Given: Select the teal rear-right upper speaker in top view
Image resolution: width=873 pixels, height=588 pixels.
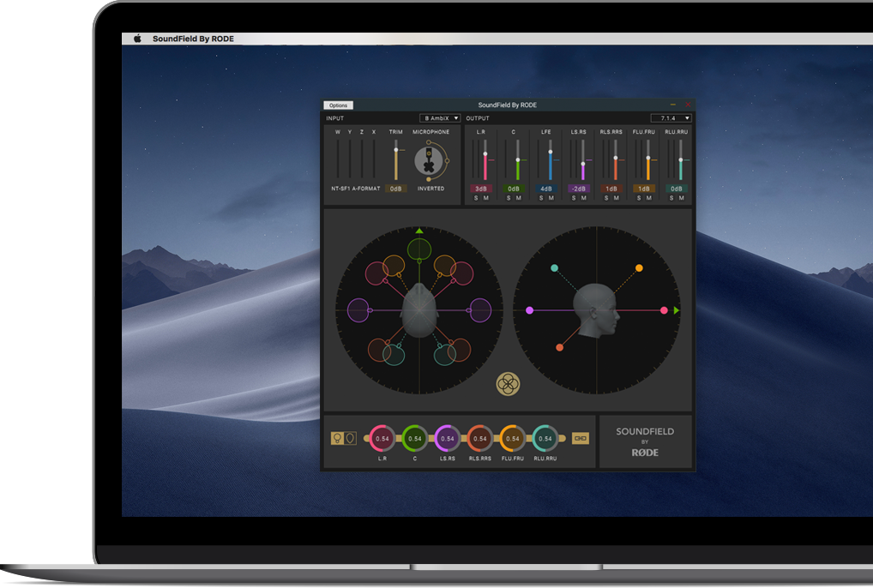Looking at the screenshot, I should (x=445, y=354).
